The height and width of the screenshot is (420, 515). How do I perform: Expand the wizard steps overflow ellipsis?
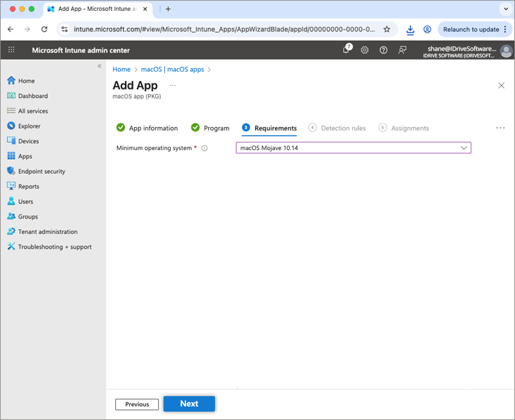pyautogui.click(x=500, y=128)
